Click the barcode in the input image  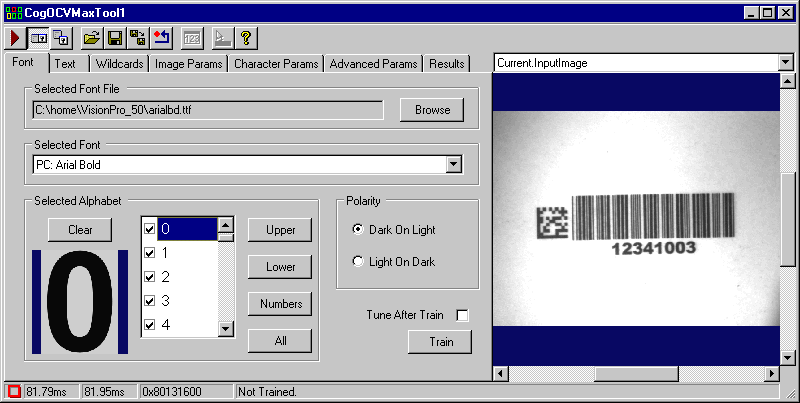[653, 216]
